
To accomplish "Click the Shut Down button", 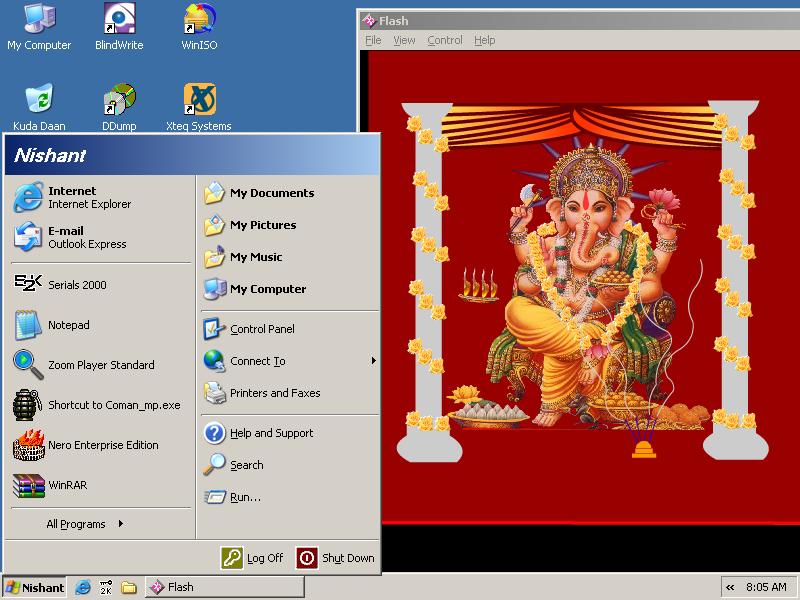I will (x=335, y=558).
